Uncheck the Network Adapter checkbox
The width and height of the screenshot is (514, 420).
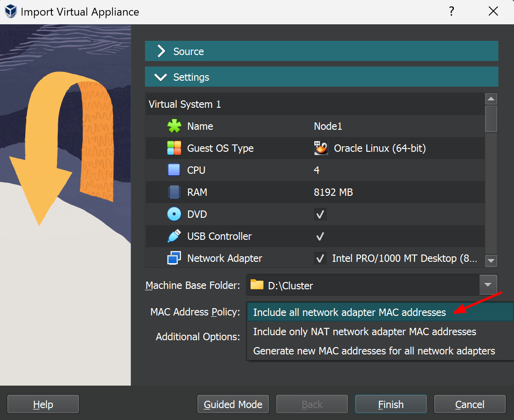pos(320,258)
